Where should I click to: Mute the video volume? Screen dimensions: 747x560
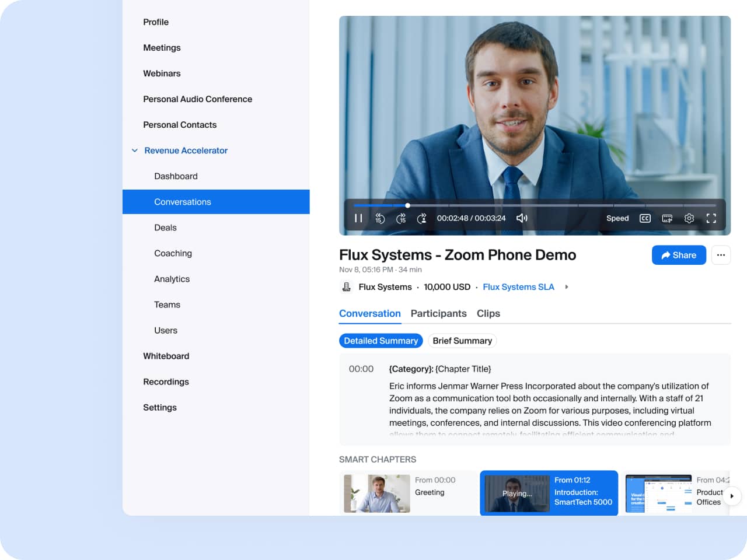tap(522, 218)
